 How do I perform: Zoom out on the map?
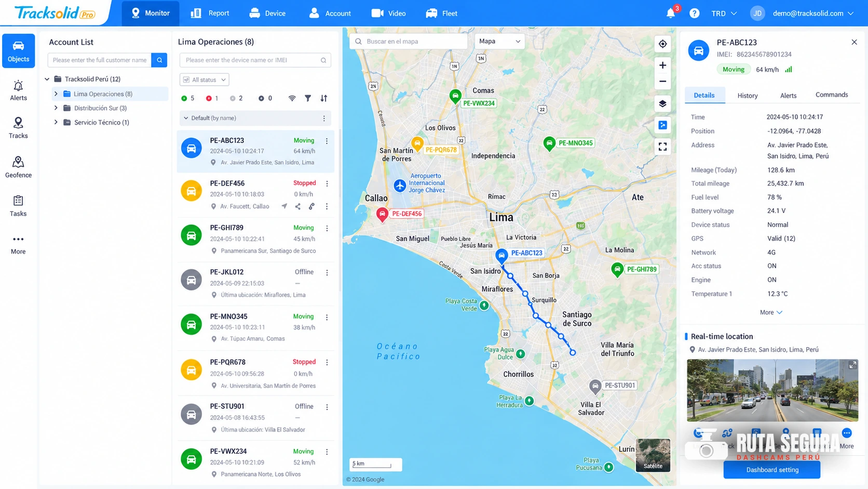[662, 82]
